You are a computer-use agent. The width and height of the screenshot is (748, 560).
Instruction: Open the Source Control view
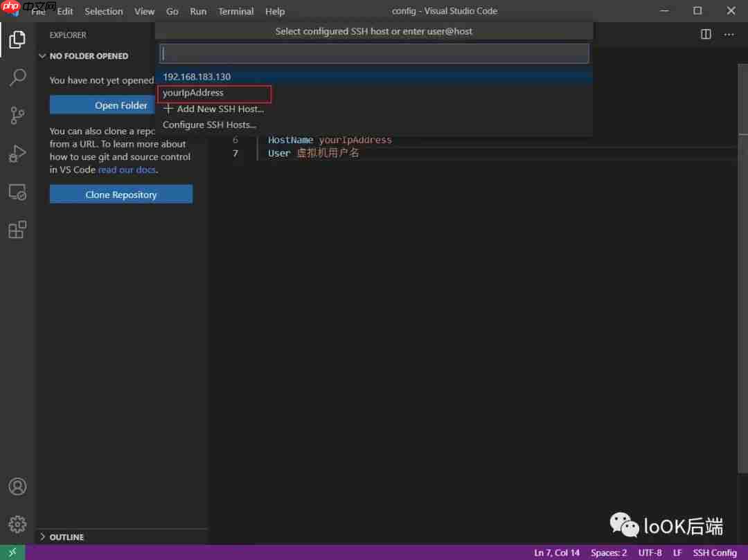point(17,115)
